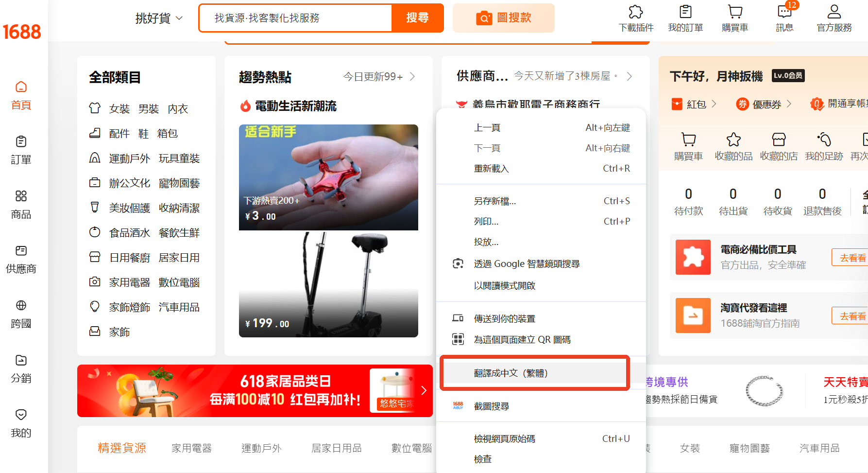Viewport: 868px width, 473px height.
Task: Click the 淘寶代發看這裡 folder tile icon
Action: point(693,315)
